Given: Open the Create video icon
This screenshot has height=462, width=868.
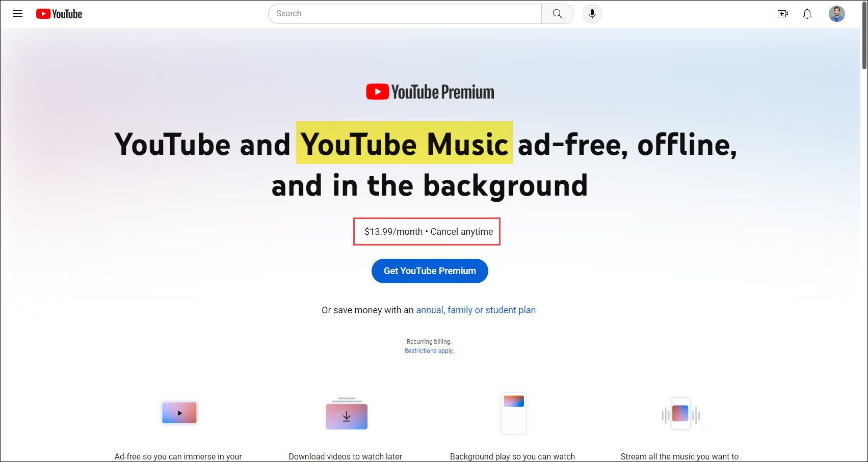Looking at the screenshot, I should click(x=783, y=14).
